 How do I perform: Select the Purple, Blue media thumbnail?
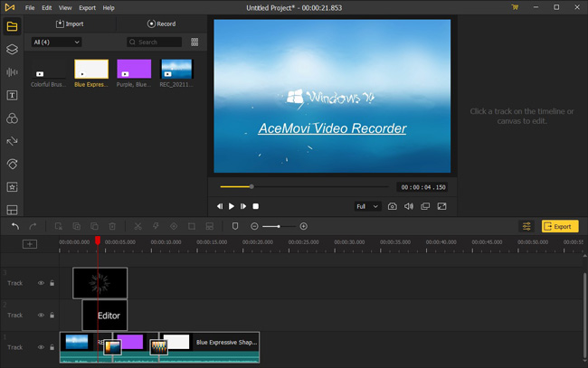pyautogui.click(x=134, y=69)
